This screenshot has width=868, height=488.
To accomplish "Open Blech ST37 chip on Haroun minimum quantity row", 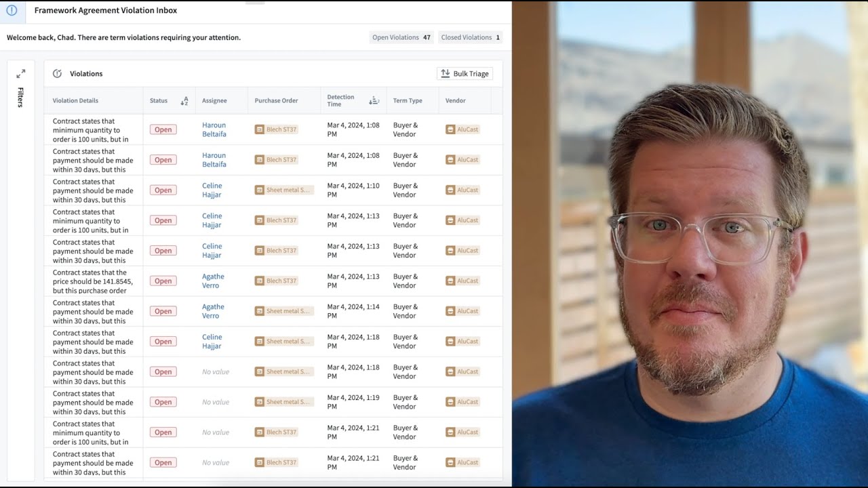I will [x=277, y=129].
